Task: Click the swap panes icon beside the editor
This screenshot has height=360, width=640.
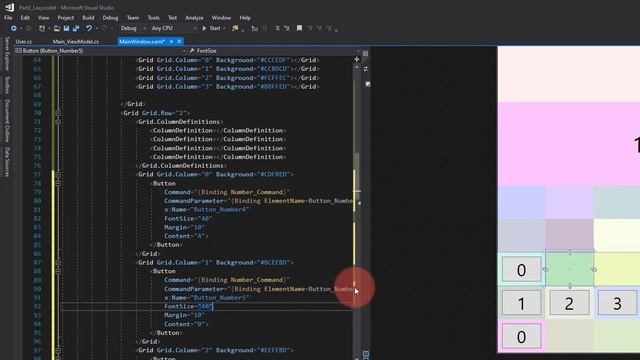Action: [366, 69]
